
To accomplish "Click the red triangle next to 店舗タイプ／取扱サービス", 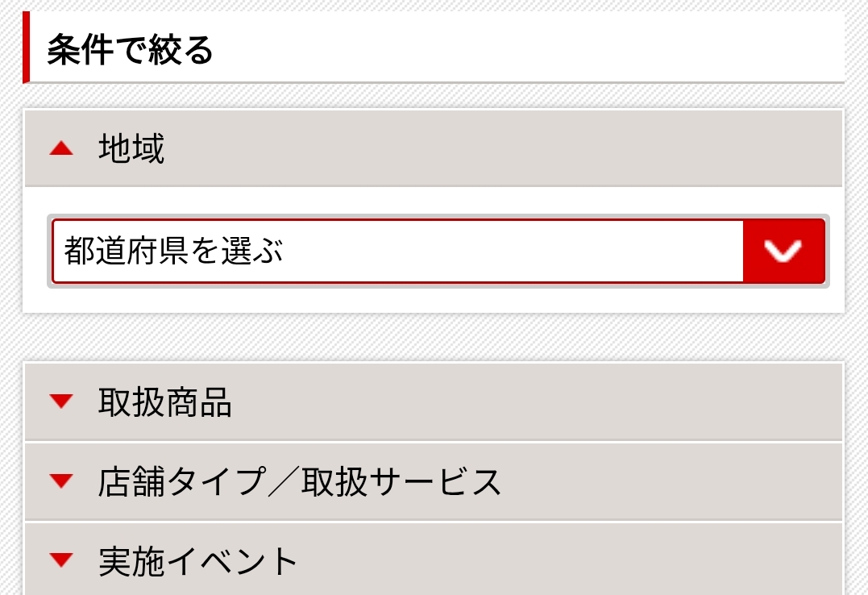I will (x=61, y=481).
